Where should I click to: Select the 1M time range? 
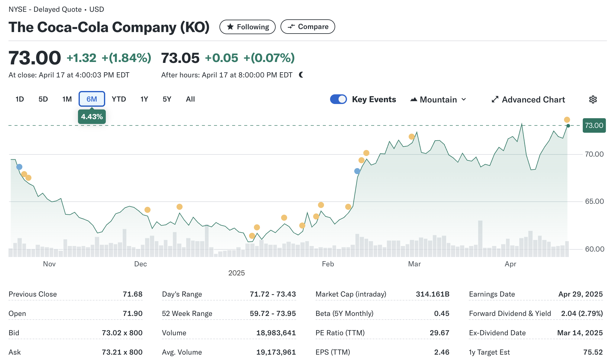coord(67,99)
